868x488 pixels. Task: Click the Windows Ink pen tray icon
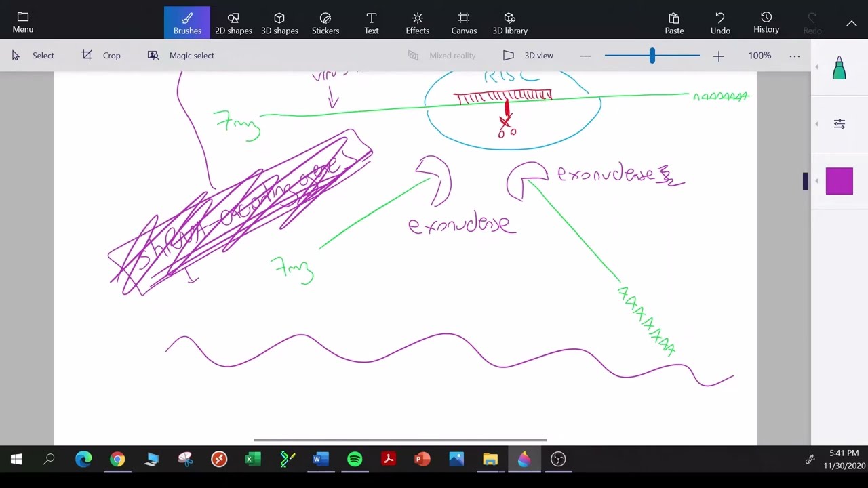point(810,460)
